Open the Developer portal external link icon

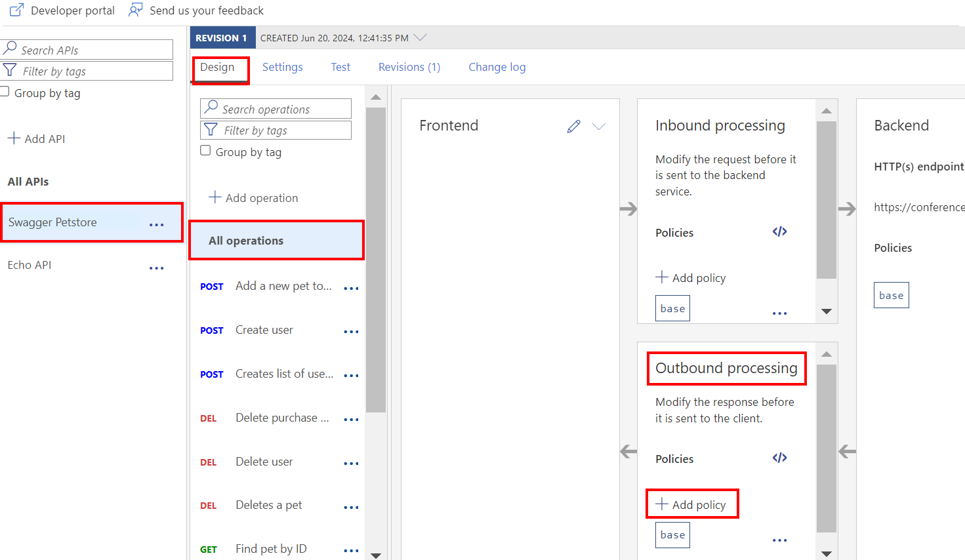pos(16,10)
